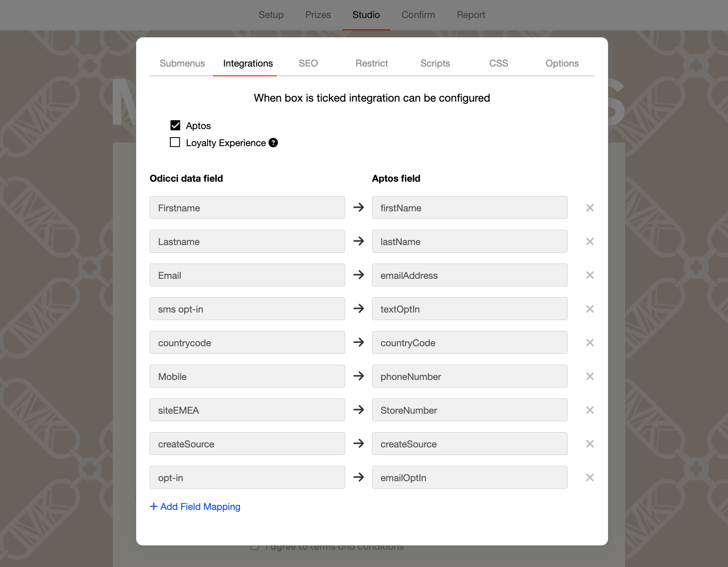This screenshot has width=728, height=567.
Task: Remove the opt-in to emailOptIn mapping
Action: pos(590,478)
